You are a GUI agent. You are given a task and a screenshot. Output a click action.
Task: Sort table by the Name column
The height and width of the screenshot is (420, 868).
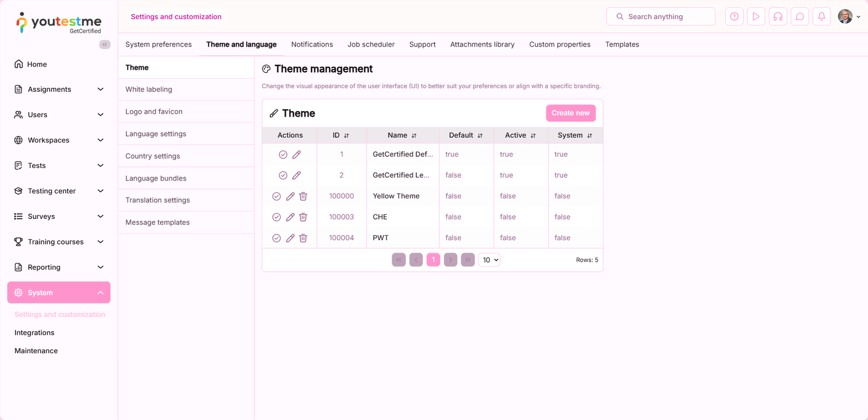pos(402,135)
